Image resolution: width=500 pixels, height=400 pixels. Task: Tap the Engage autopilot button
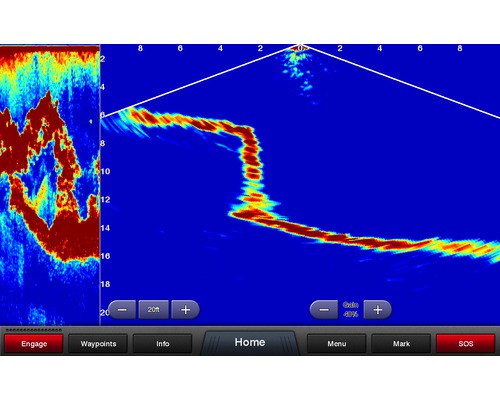33,343
